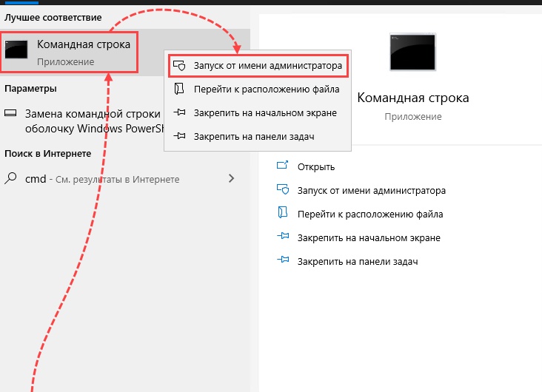Click the large Командная строка preview thumbnail
The width and height of the screenshot is (542, 392).
412,53
